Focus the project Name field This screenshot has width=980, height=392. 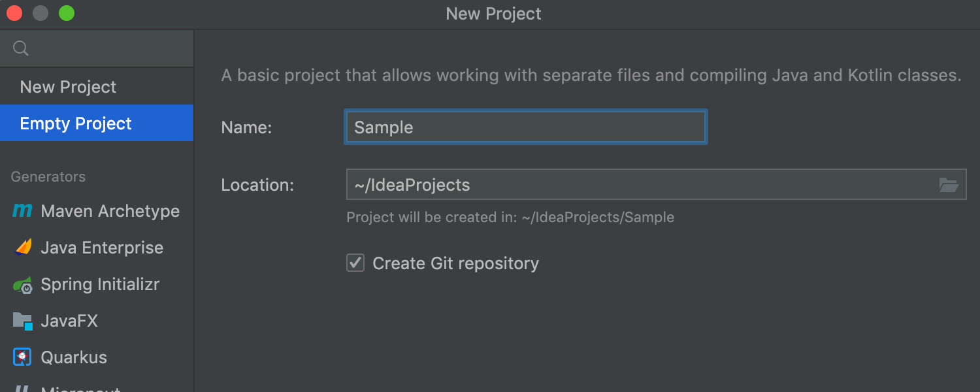[525, 127]
